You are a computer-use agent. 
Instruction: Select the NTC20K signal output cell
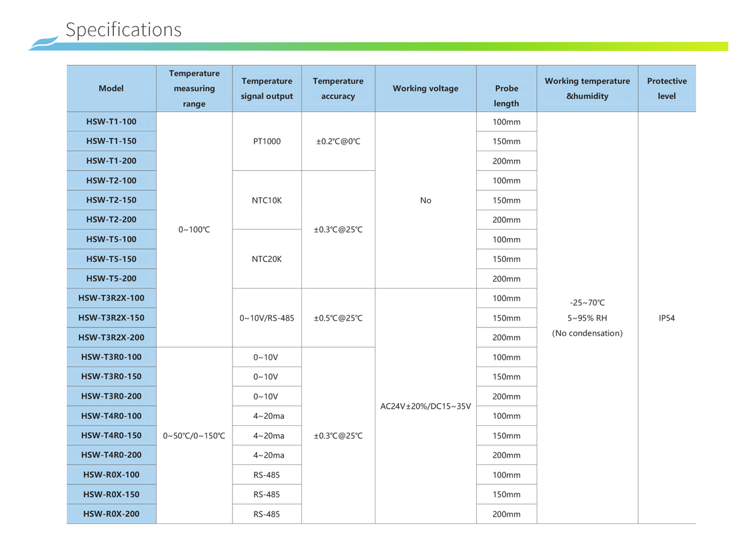click(266, 259)
